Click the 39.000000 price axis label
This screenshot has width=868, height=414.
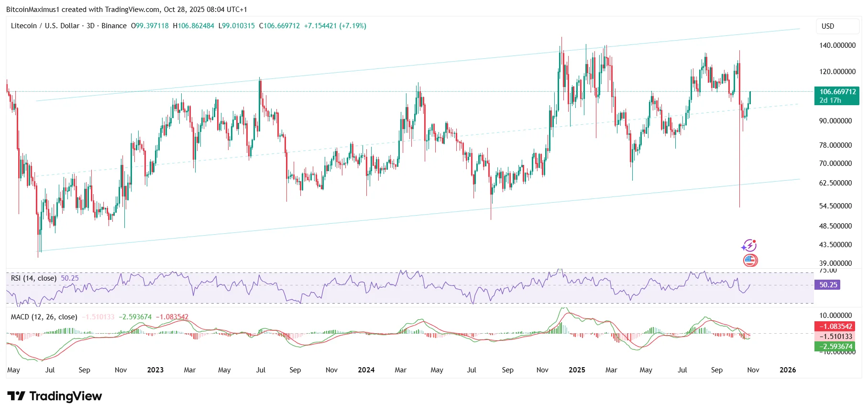click(x=835, y=263)
